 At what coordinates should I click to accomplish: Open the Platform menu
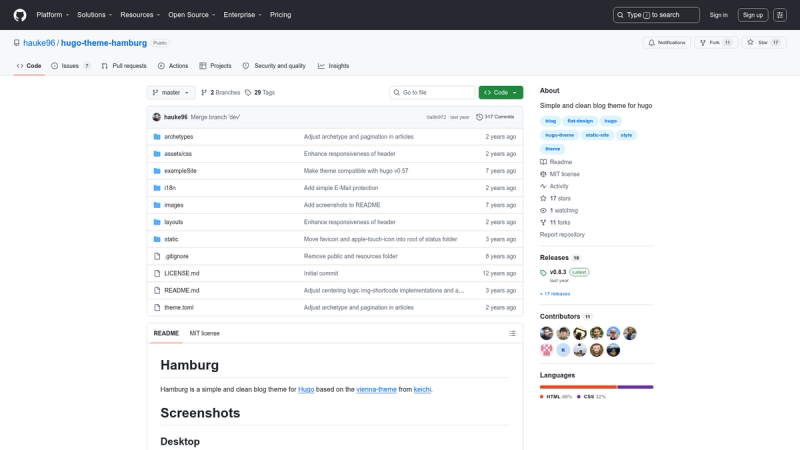click(53, 15)
